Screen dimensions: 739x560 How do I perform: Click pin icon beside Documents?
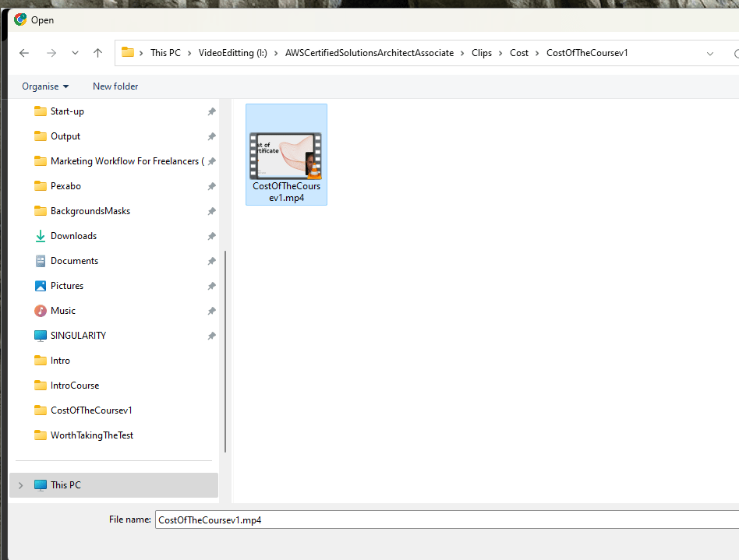click(x=211, y=262)
